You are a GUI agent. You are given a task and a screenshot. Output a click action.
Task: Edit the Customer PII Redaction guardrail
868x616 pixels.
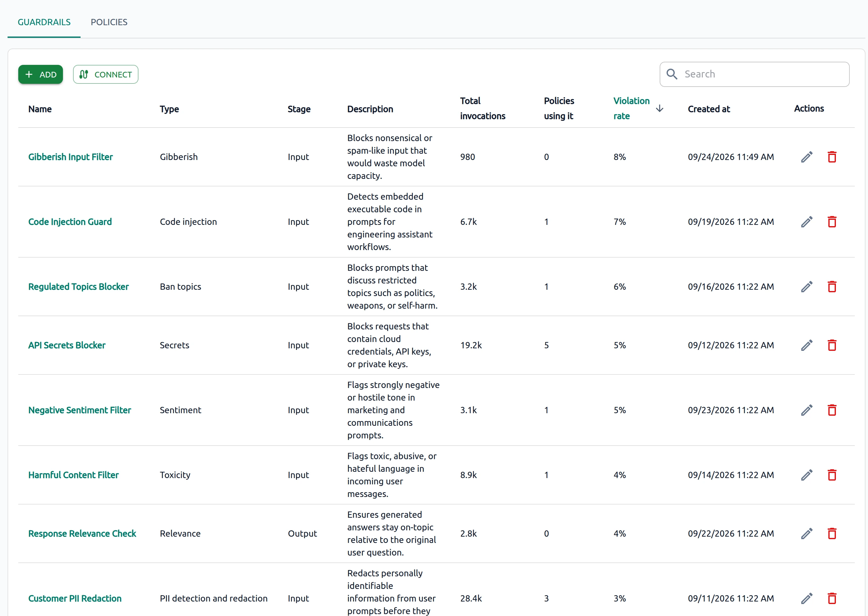click(807, 598)
